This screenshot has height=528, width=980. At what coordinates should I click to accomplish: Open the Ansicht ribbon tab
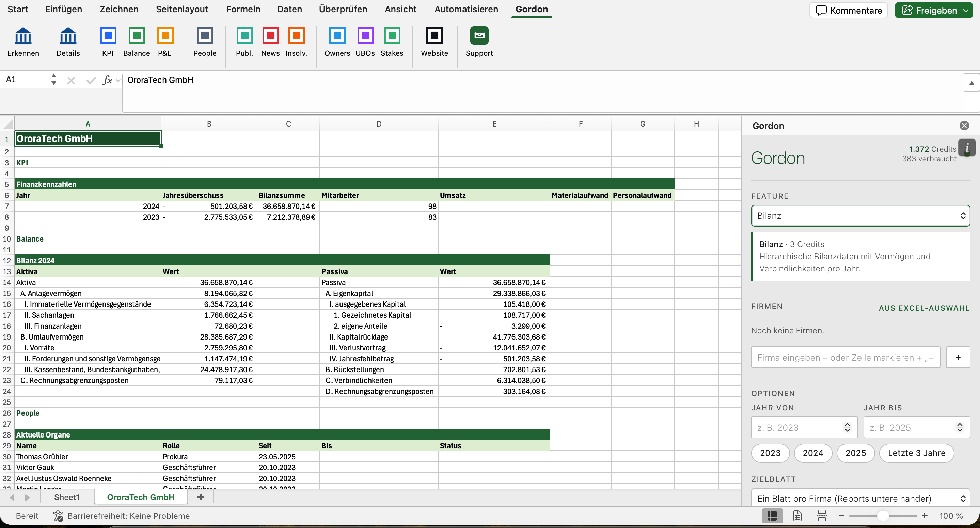pos(400,9)
